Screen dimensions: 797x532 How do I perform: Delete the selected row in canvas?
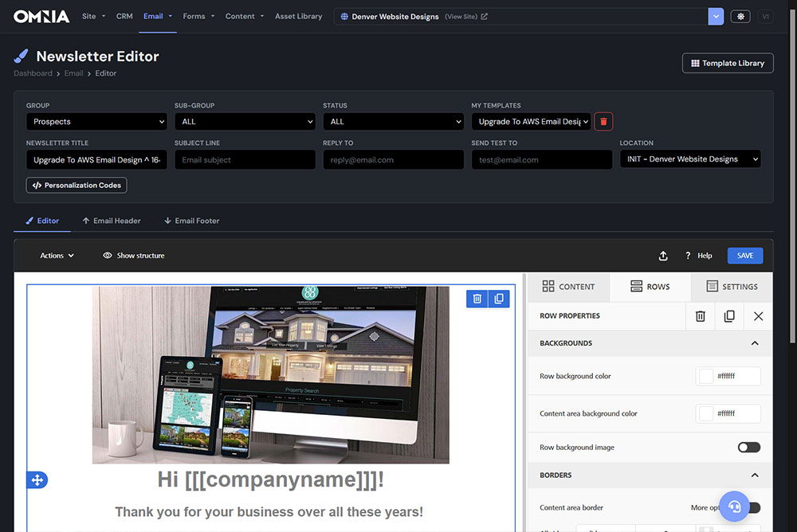(x=477, y=299)
